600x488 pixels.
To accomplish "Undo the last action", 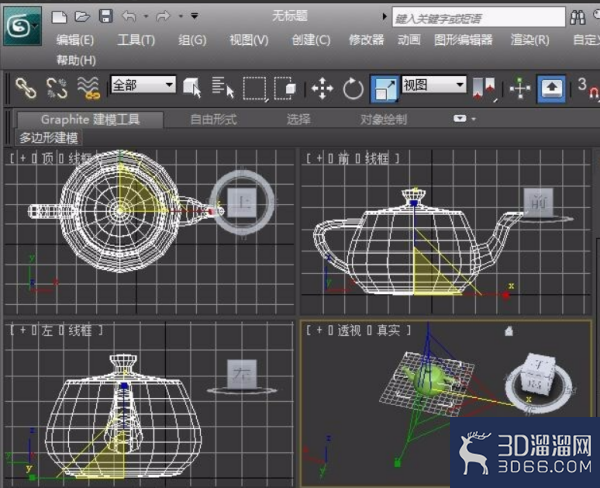I will (x=129, y=16).
